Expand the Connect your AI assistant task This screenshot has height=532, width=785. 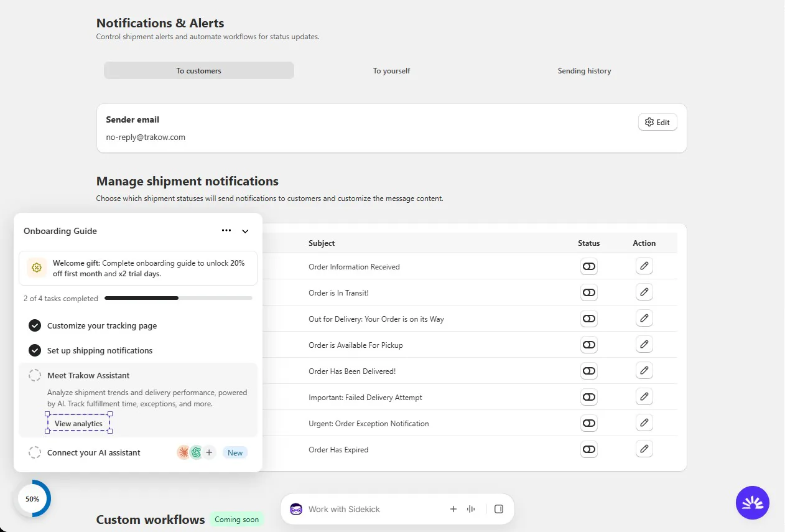(94, 452)
